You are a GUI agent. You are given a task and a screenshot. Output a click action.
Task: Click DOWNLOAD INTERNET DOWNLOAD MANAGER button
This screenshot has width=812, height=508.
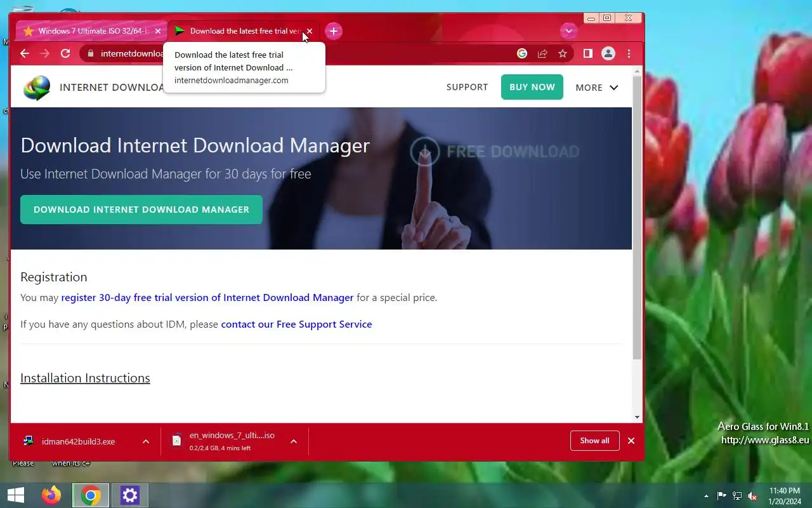click(141, 210)
